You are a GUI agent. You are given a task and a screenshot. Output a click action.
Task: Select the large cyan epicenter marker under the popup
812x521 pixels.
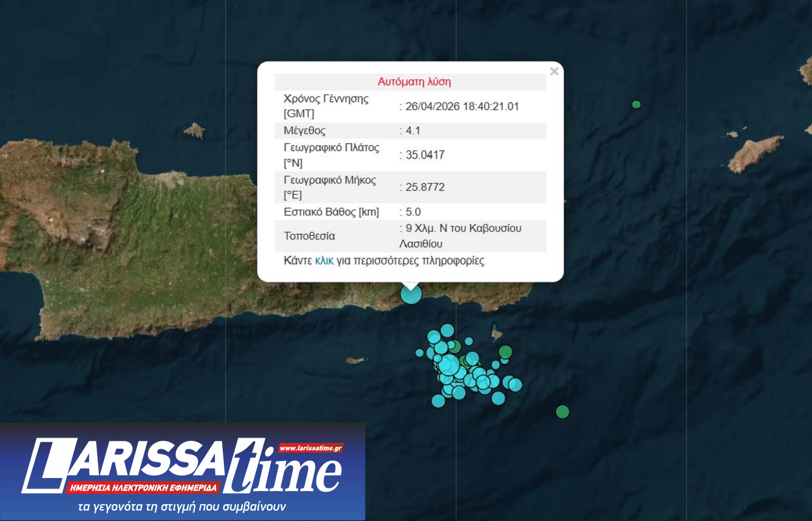click(x=411, y=294)
